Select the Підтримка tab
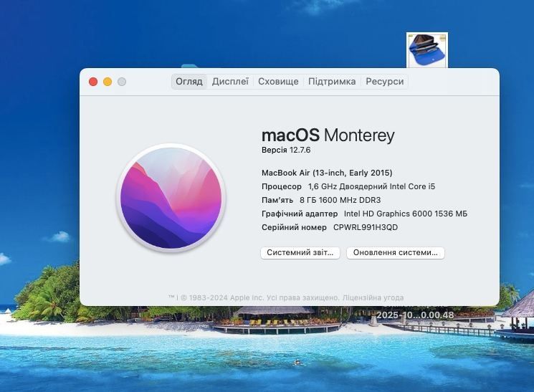Screen dimensions: 534x392 point(332,82)
